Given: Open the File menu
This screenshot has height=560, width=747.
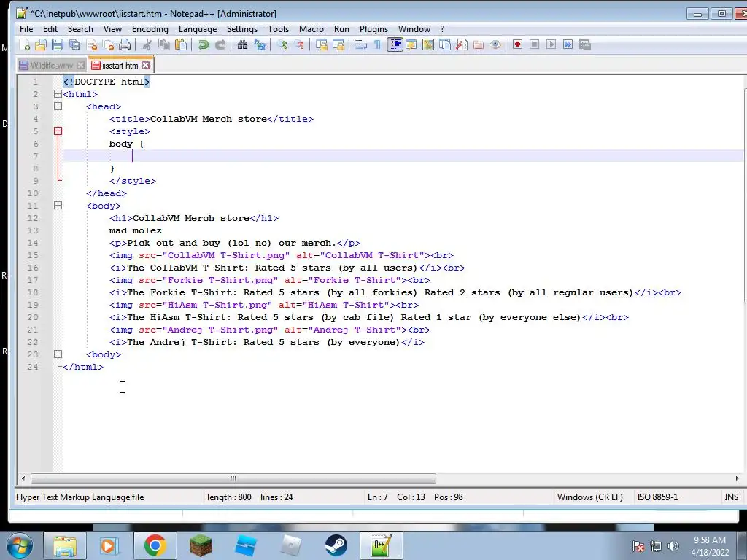Looking at the screenshot, I should tap(26, 29).
